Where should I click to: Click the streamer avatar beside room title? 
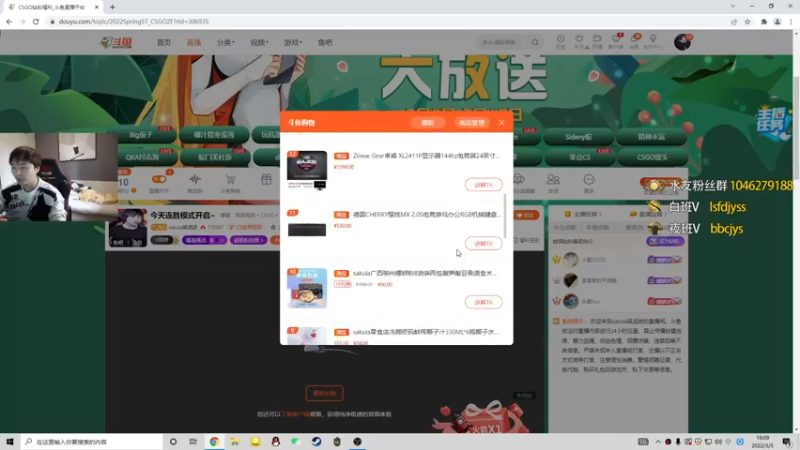pos(128,228)
